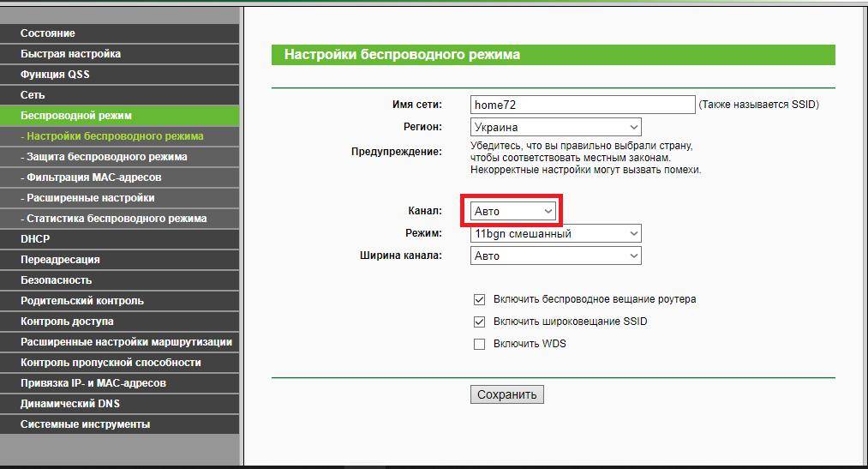Go to Быстрая настройка in sidebar
This screenshot has height=469, width=868.
(70, 54)
